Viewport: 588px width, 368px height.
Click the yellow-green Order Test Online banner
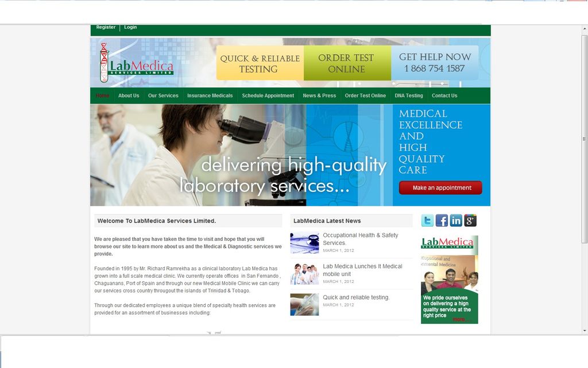tap(347, 63)
